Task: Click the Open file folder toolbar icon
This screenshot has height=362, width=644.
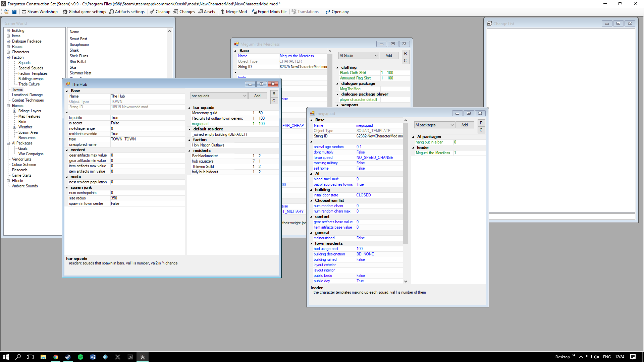Action: (6, 12)
